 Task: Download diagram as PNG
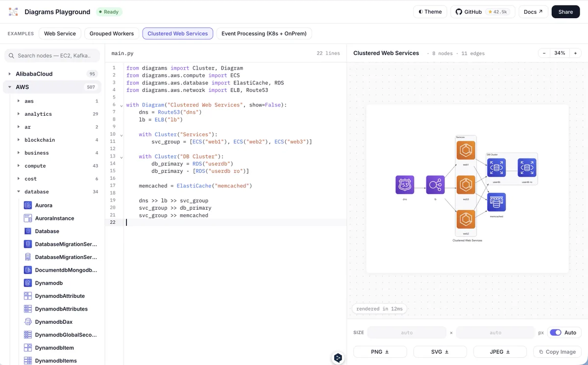click(380, 352)
